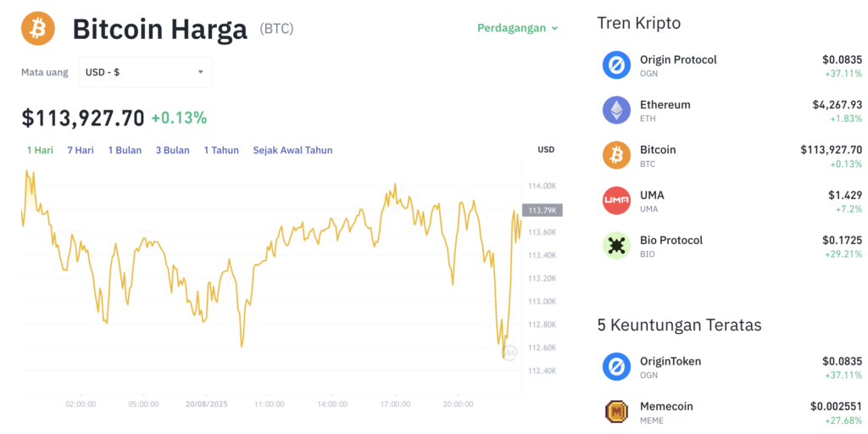This screenshot has height=434, width=868.
Task: Open the Ethereum name link in trends
Action: 665,104
